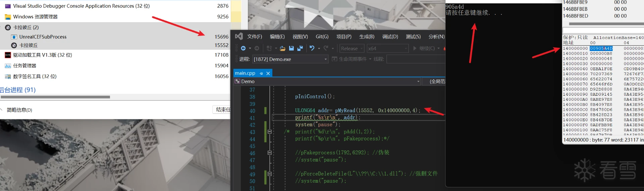
Task: Collapse the outline at code line 43
Action: coord(269,132)
